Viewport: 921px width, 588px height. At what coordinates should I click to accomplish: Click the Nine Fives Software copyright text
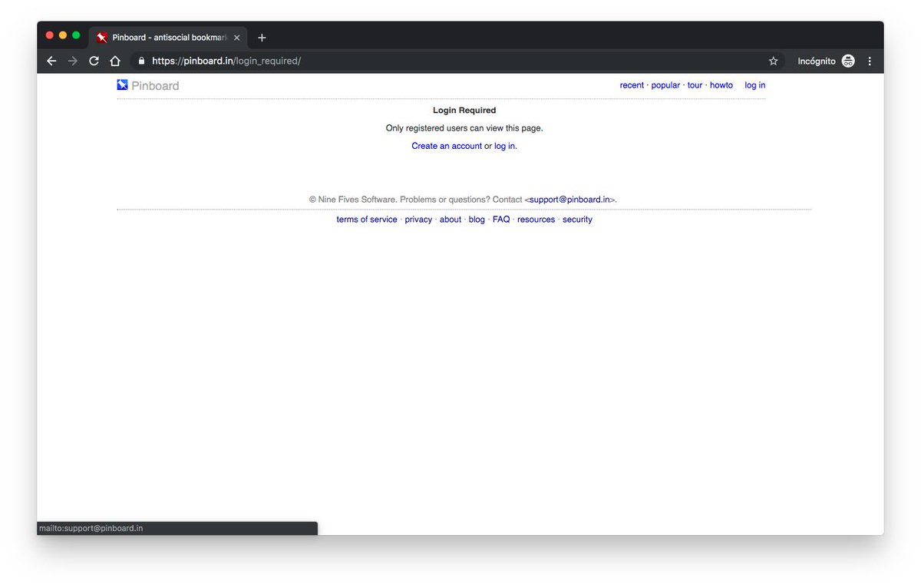pyautogui.click(x=353, y=200)
